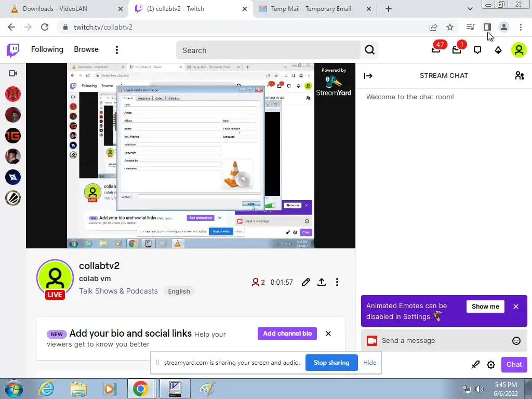The height and width of the screenshot is (399, 532).
Task: Click the viewer count icon
Action: point(255,282)
